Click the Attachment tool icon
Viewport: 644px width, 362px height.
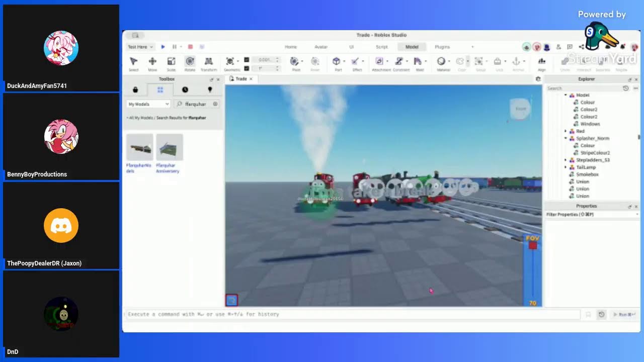tap(379, 61)
